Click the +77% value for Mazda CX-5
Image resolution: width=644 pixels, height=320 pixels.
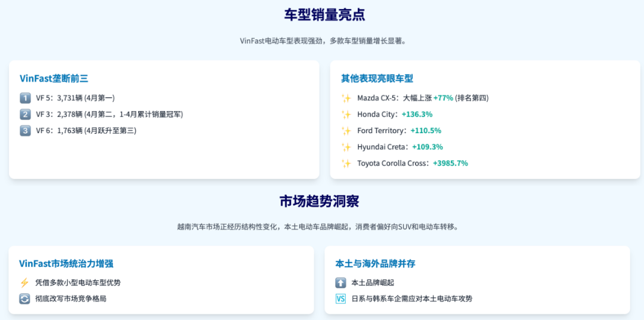coord(443,98)
